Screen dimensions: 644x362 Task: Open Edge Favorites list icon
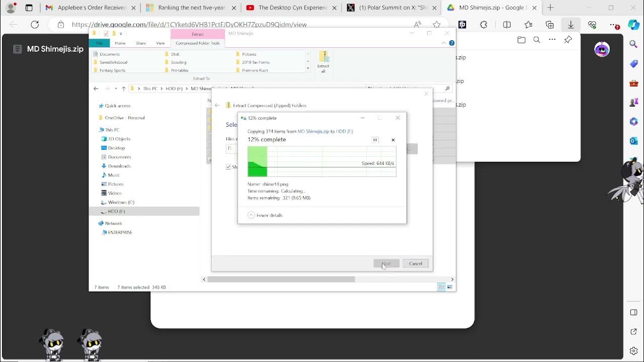tap(528, 24)
